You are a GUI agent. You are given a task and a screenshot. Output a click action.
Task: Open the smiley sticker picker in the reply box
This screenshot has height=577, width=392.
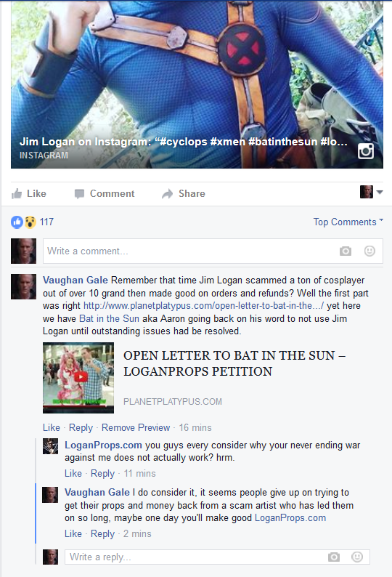[x=357, y=557]
